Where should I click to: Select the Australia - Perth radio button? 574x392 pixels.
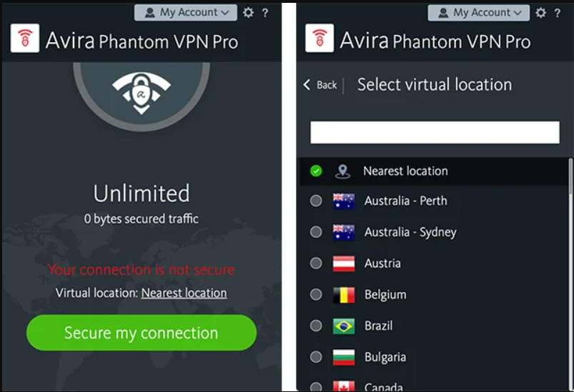[316, 201]
